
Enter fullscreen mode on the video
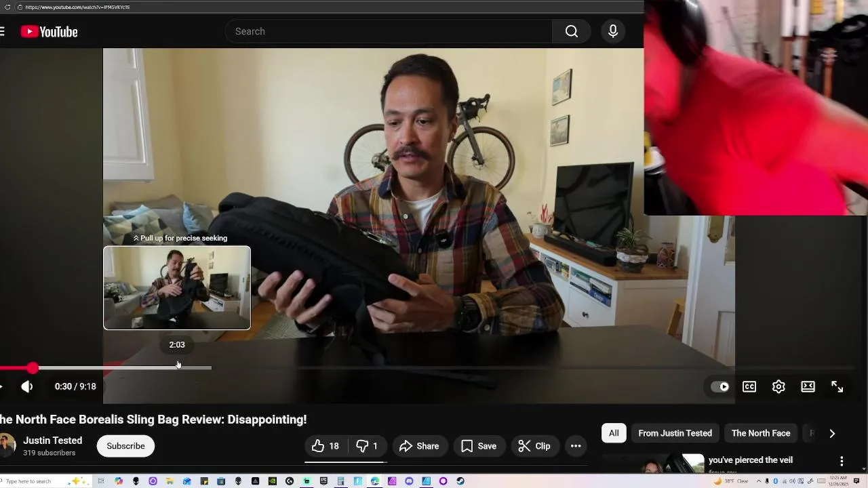pos(837,386)
